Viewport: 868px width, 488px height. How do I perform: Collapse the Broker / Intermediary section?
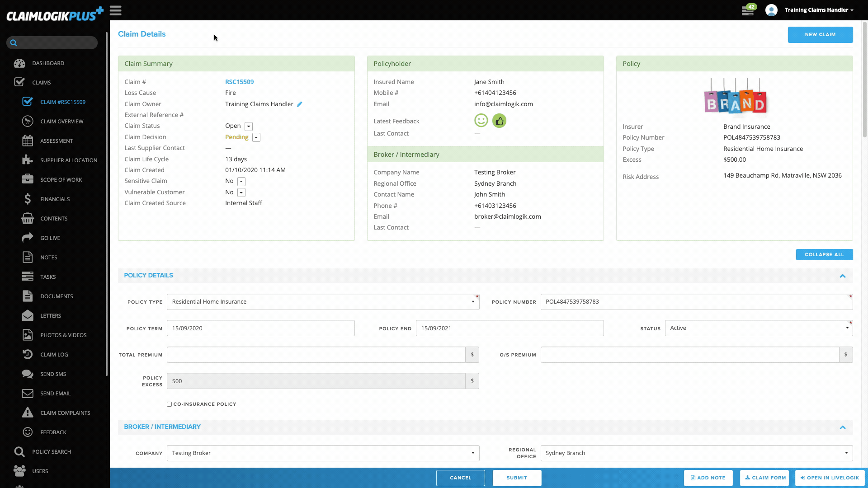842,427
